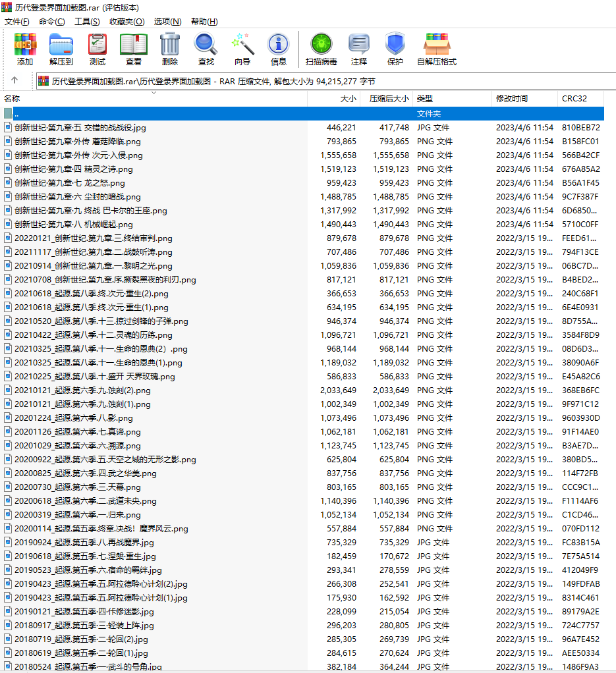Sort by the 压缩后大小 column header
This screenshot has width=616, height=673.
(x=386, y=98)
